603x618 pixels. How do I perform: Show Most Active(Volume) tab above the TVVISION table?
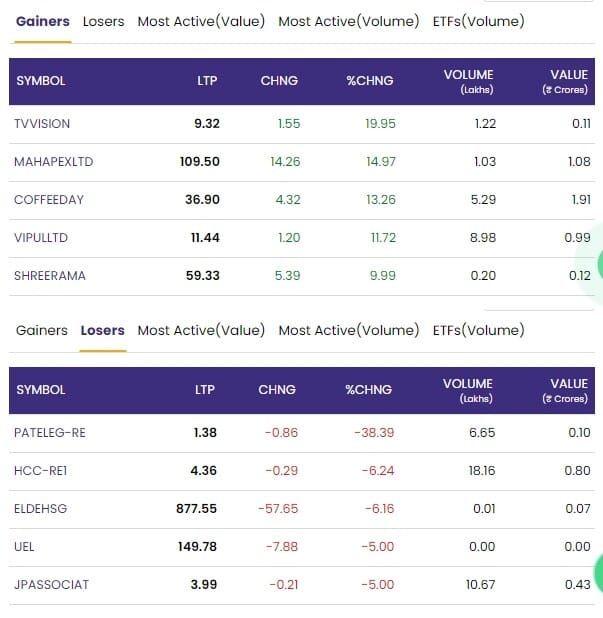point(348,21)
